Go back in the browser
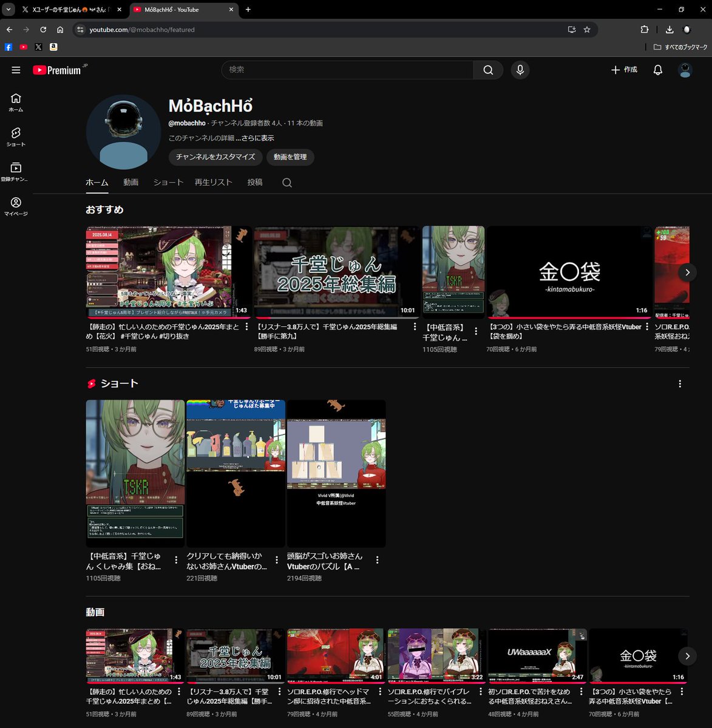The height and width of the screenshot is (728, 712). pyautogui.click(x=9, y=29)
